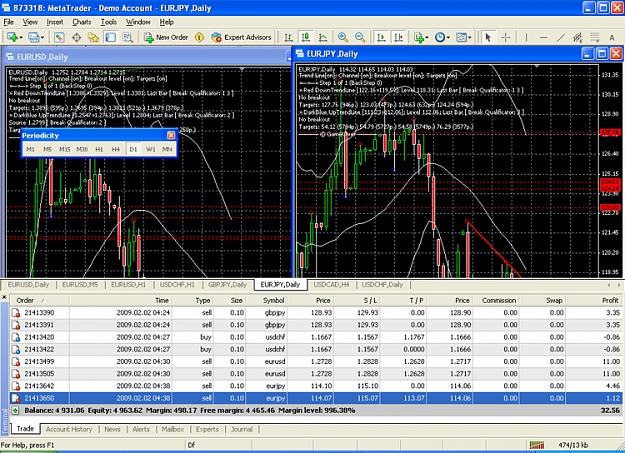Click the 474/13 kb traffic indicator
This screenshot has height=453, width=625.
tap(573, 445)
